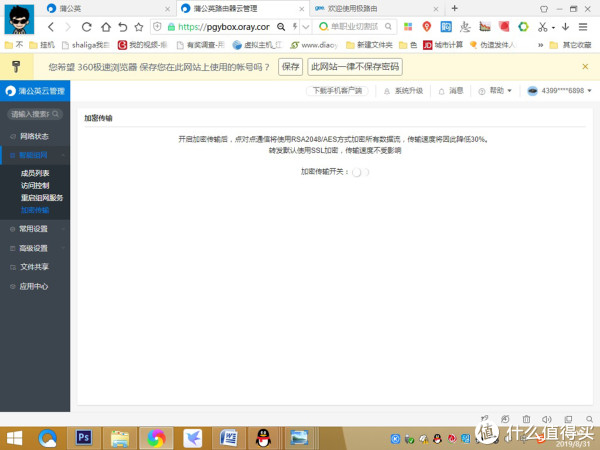The image size is (600, 450).
Task: Open Word from the taskbar
Action: point(228,438)
